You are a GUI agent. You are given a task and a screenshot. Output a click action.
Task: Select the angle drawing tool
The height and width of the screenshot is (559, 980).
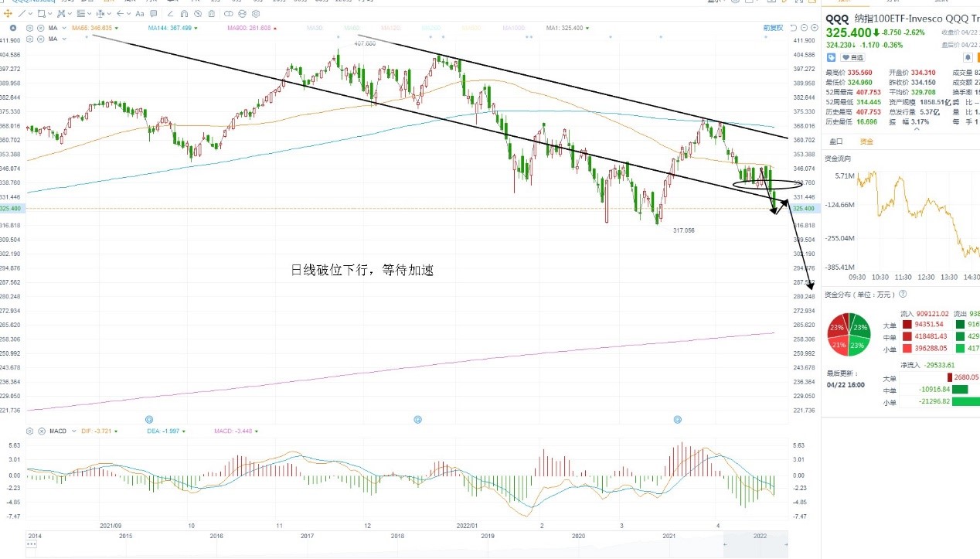[170, 13]
